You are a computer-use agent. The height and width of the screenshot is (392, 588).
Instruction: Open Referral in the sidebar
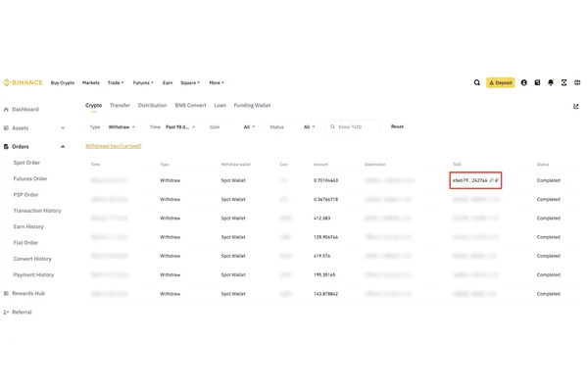click(x=22, y=312)
